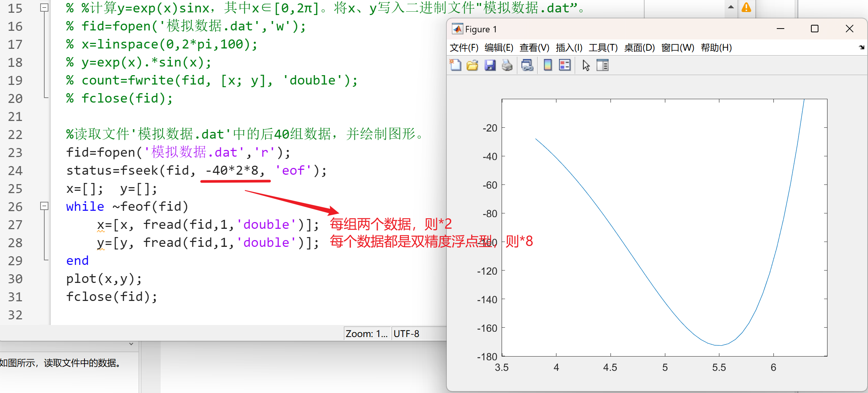Collapse the while loop fold at line 26
The height and width of the screenshot is (393, 868).
[x=44, y=206]
